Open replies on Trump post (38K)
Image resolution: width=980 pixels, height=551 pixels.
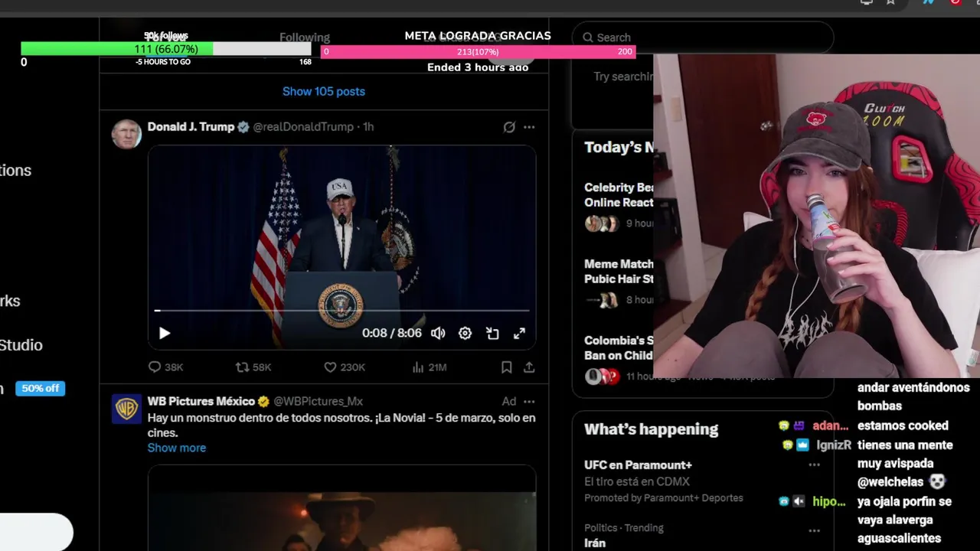click(165, 367)
